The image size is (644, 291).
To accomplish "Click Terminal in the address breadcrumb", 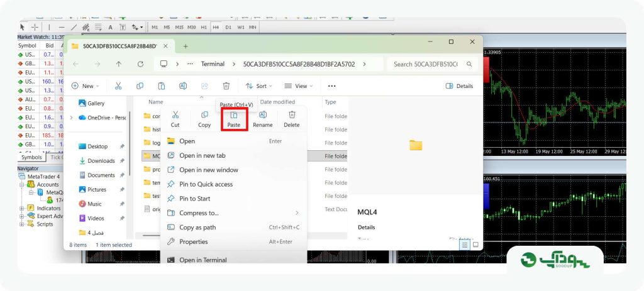I will 213,64.
